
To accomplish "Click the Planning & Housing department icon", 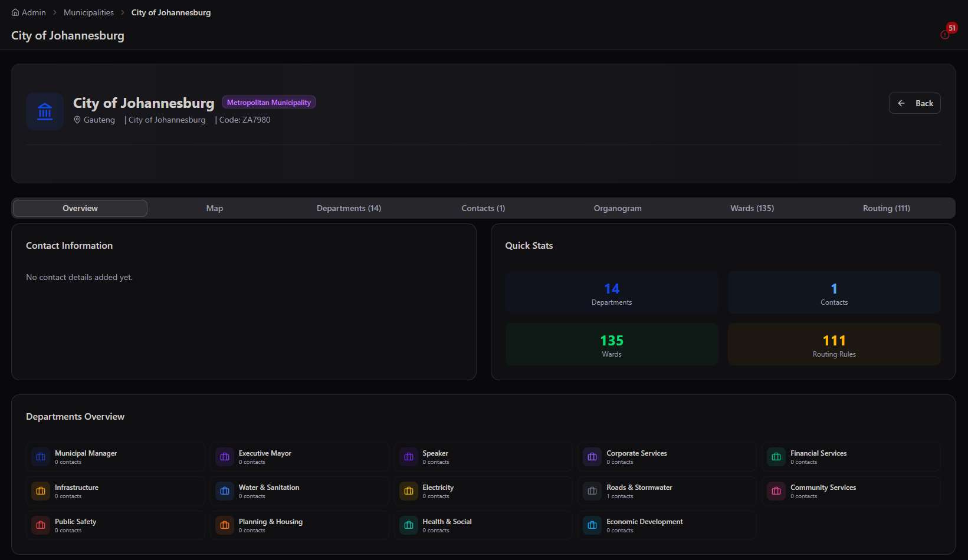I will pos(225,525).
